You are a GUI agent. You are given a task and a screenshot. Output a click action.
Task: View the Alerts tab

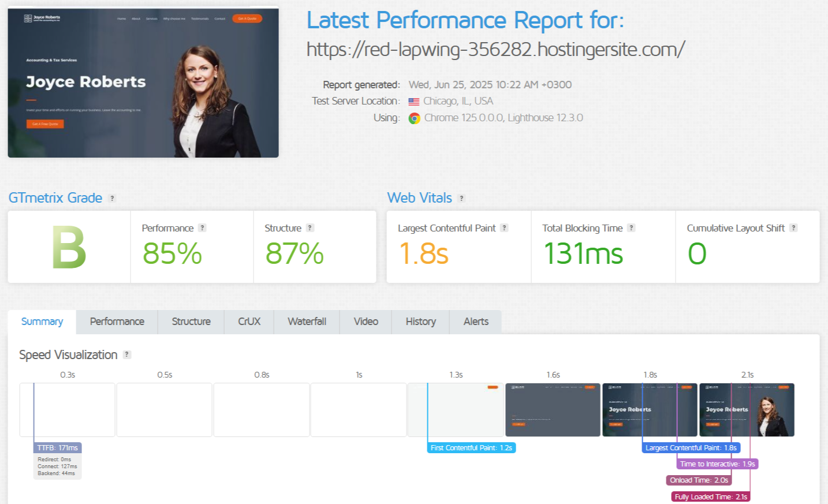point(475,322)
